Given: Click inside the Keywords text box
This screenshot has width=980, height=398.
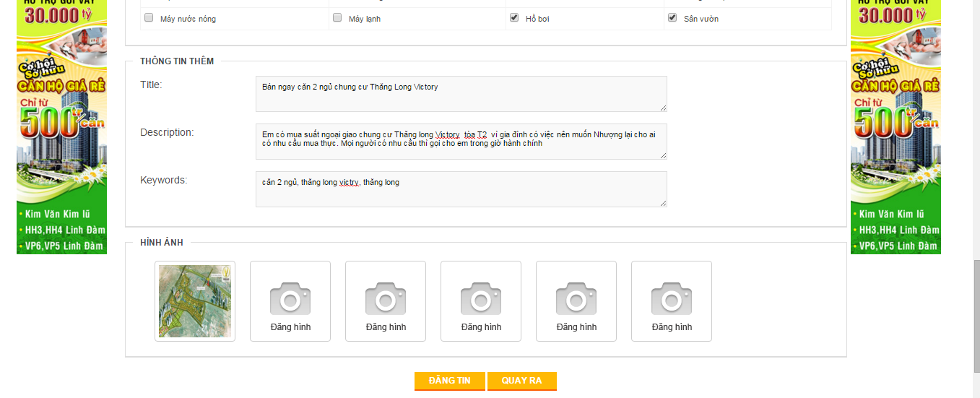Looking at the screenshot, I should tap(461, 189).
